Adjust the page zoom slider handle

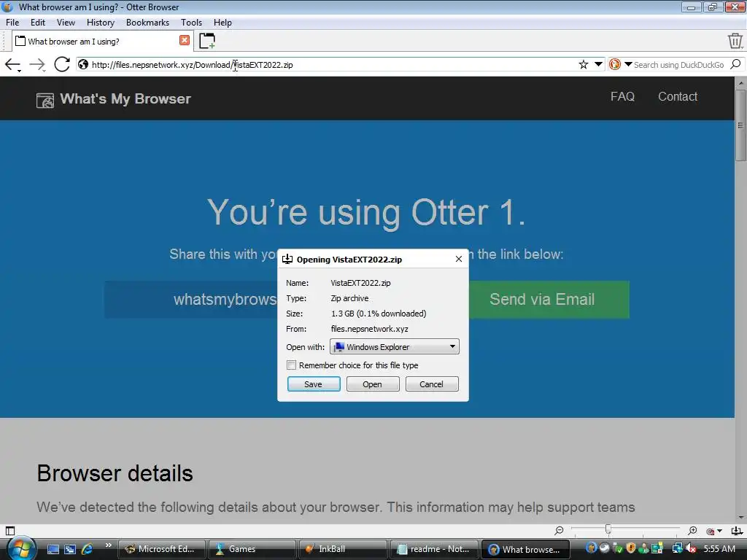(608, 529)
